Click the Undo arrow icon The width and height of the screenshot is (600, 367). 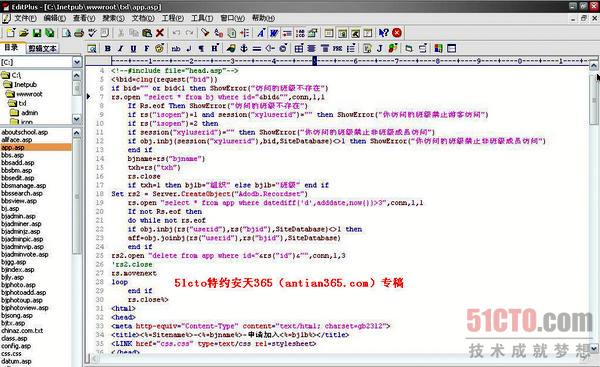176,33
